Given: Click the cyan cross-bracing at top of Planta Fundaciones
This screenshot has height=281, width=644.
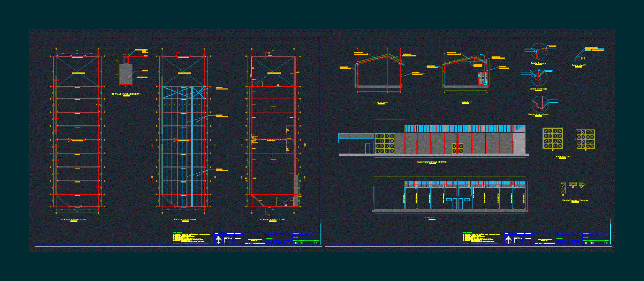Looking at the screenshot, I should click(77, 71).
